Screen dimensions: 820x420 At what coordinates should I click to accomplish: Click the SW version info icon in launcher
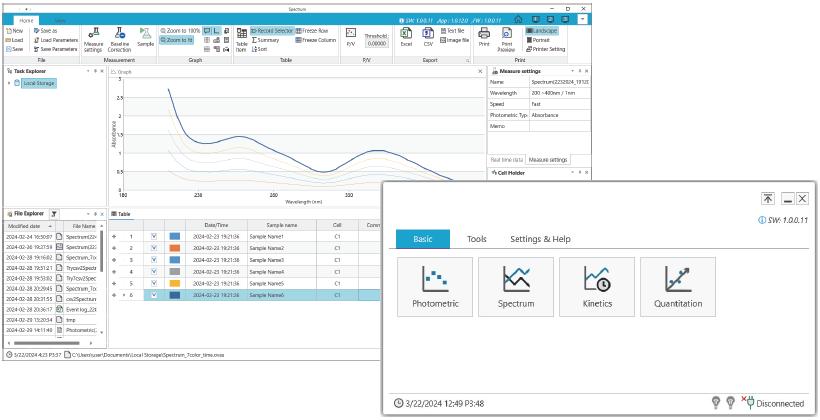pos(761,220)
